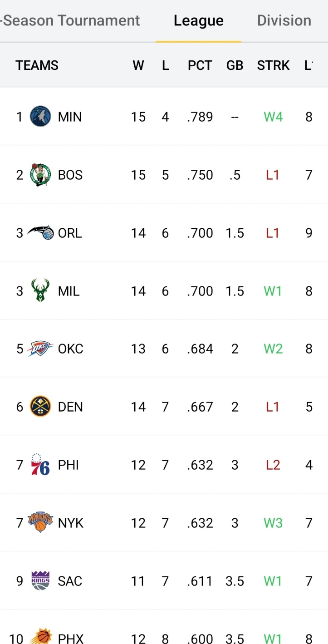Click the GB column header

coord(235,65)
